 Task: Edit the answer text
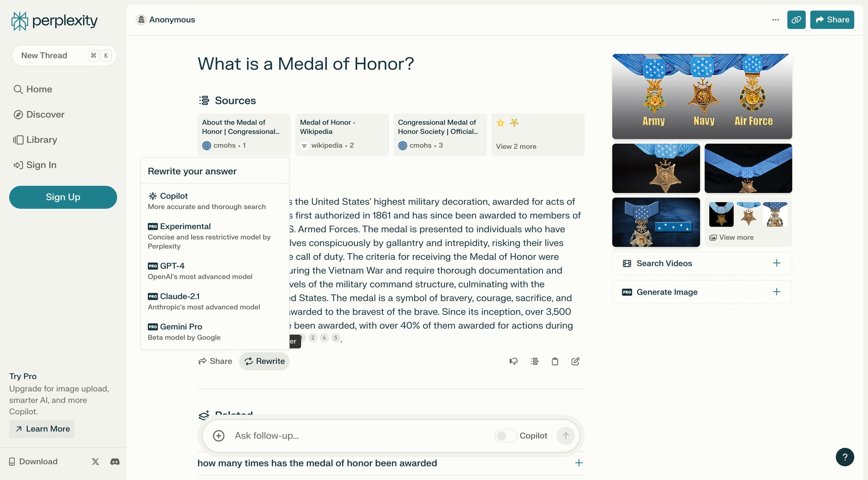[575, 361]
